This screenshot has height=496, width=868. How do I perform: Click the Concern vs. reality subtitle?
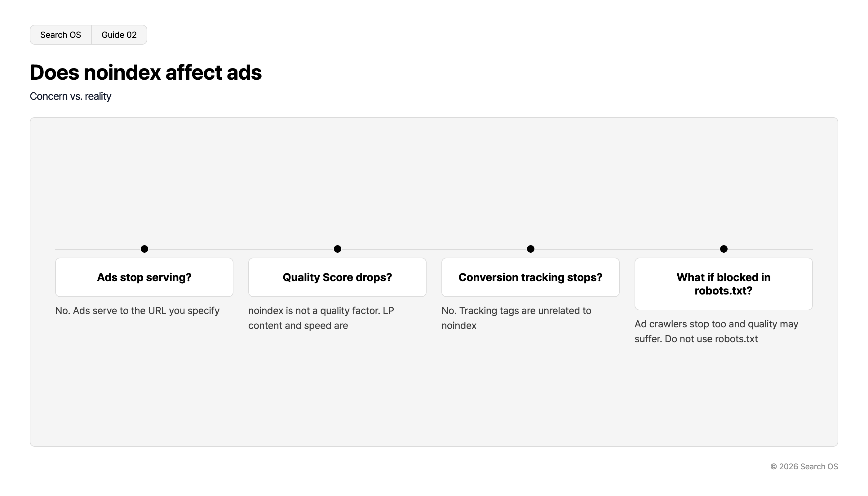point(70,96)
